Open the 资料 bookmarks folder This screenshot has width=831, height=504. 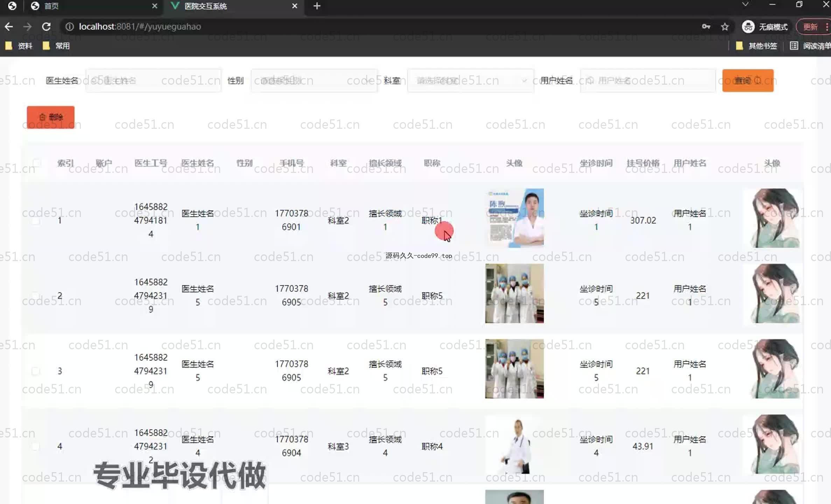[19, 46]
